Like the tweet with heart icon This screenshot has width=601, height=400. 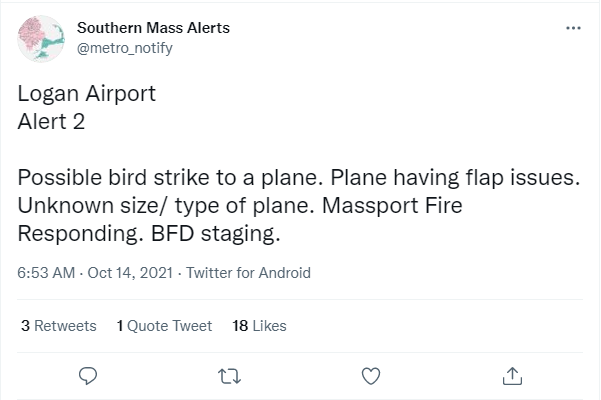(371, 375)
